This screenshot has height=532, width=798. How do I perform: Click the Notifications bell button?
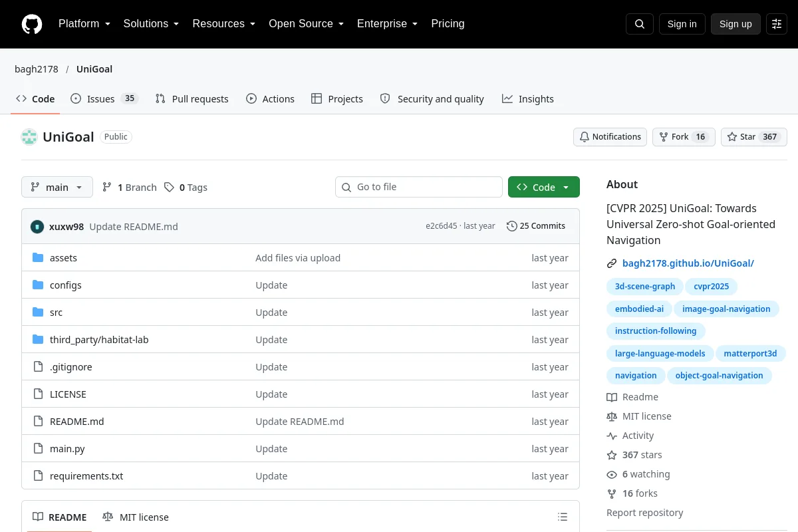[610, 137]
